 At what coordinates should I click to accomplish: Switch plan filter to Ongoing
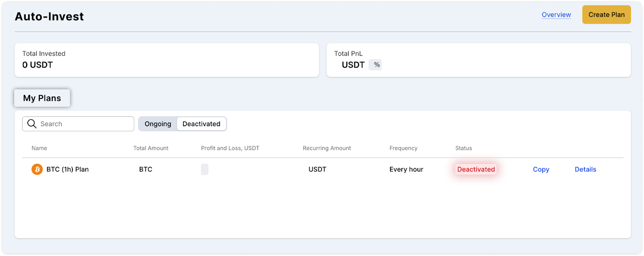click(158, 124)
